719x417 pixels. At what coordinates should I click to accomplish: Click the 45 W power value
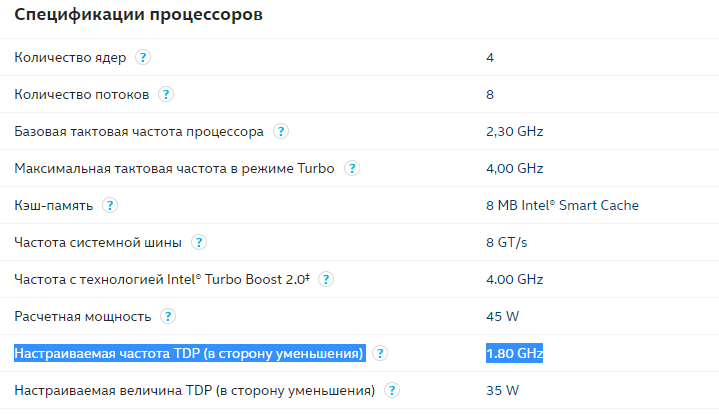point(503,317)
